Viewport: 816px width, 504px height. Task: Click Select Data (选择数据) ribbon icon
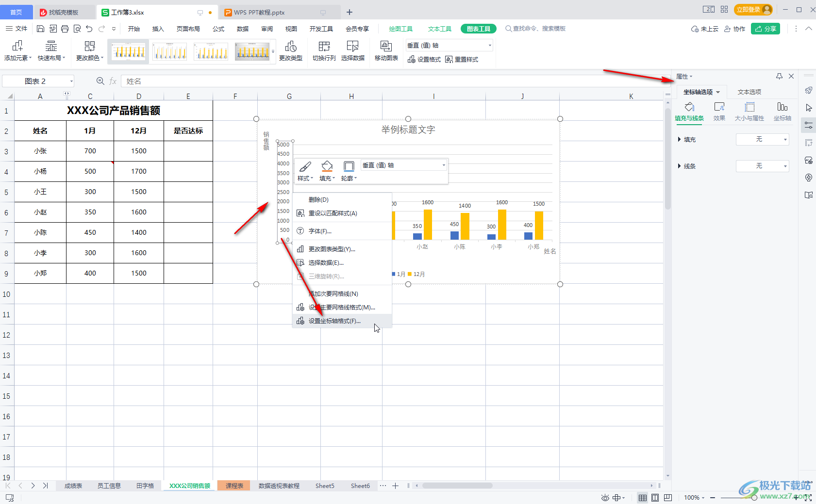click(353, 51)
